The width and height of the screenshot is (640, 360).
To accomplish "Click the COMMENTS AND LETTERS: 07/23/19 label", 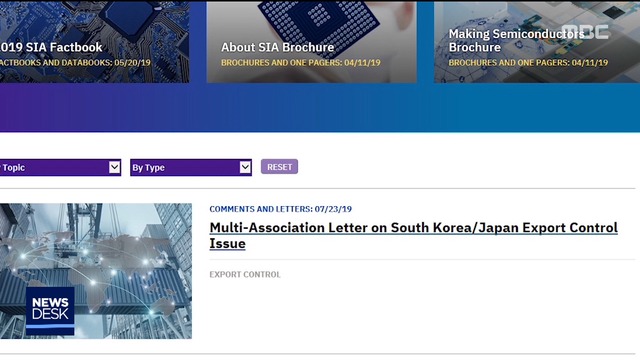I will (280, 209).
